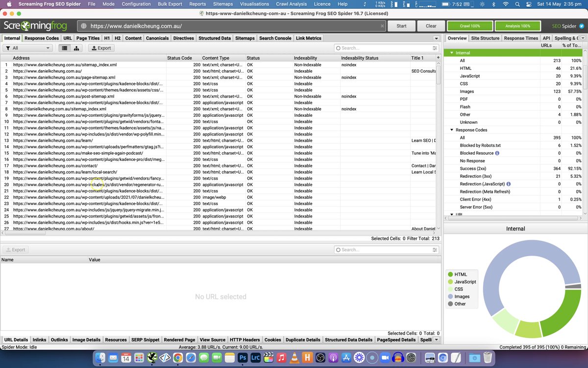
Task: Collapse the Internal section in Overview
Action: (x=452, y=53)
